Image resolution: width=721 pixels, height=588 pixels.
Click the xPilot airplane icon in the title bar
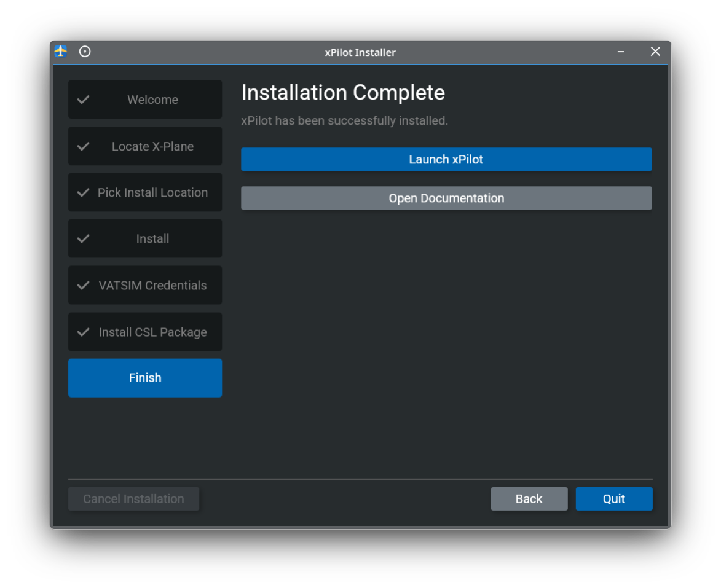pyautogui.click(x=60, y=52)
